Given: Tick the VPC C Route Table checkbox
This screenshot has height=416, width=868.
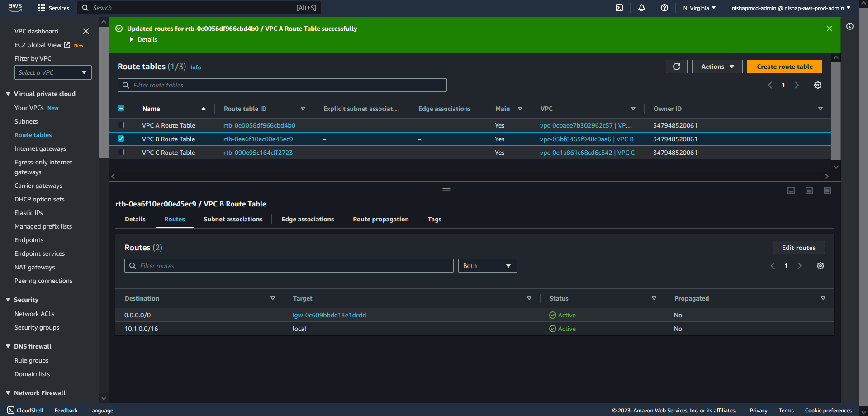Looking at the screenshot, I should [x=121, y=153].
